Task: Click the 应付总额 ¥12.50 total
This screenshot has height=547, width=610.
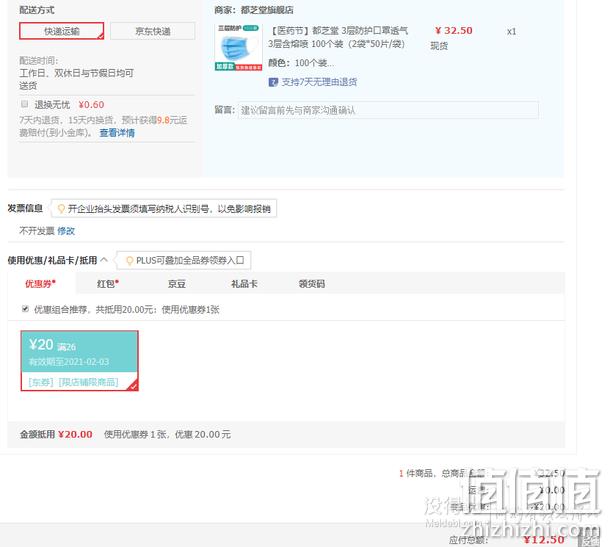Action: click(x=543, y=540)
